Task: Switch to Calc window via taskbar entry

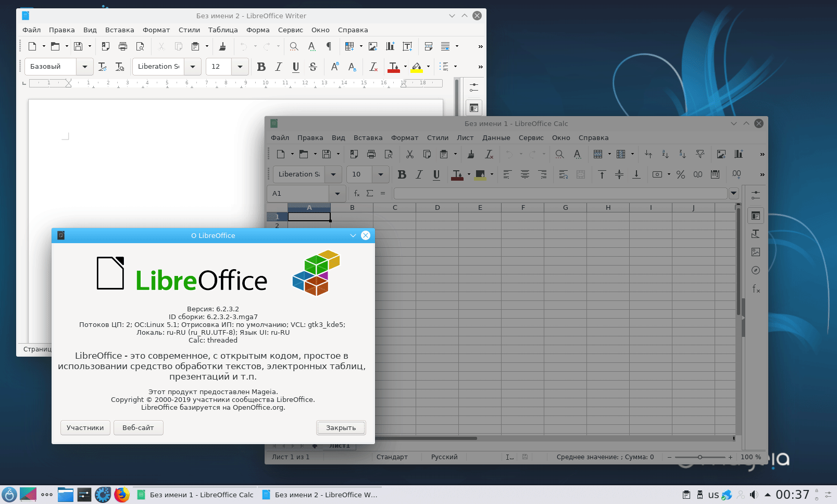Action: tap(196, 495)
